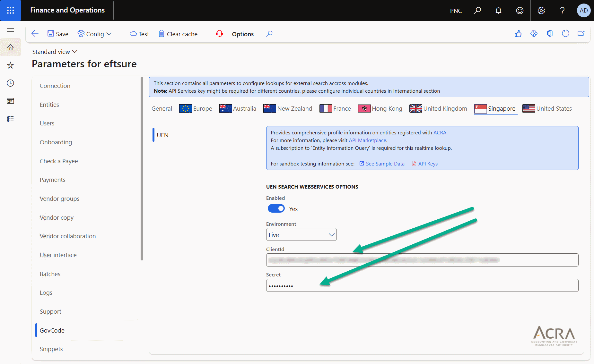This screenshot has height=364, width=594.
Task: Open the Snippets section
Action: click(51, 349)
